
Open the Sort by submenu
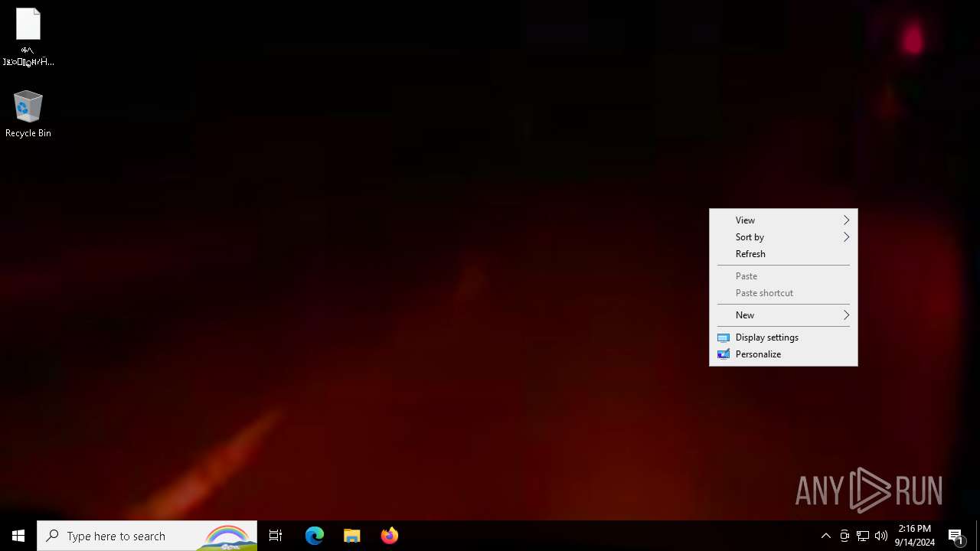click(783, 237)
